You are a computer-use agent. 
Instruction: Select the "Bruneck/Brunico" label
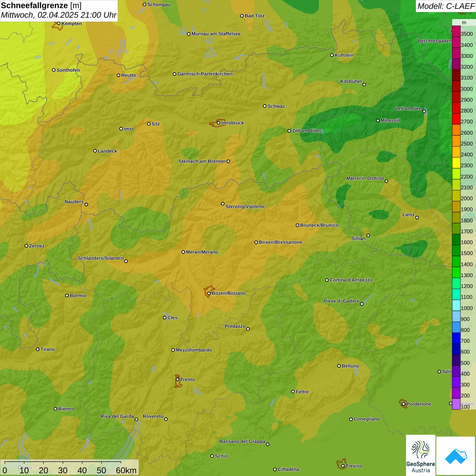(319, 225)
